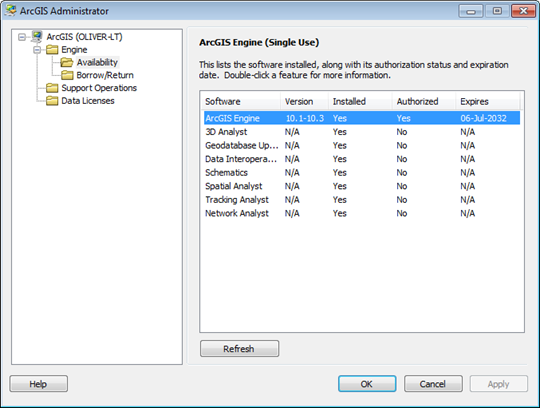Sort by the Installed column header
The height and width of the screenshot is (408, 540).
(360, 101)
